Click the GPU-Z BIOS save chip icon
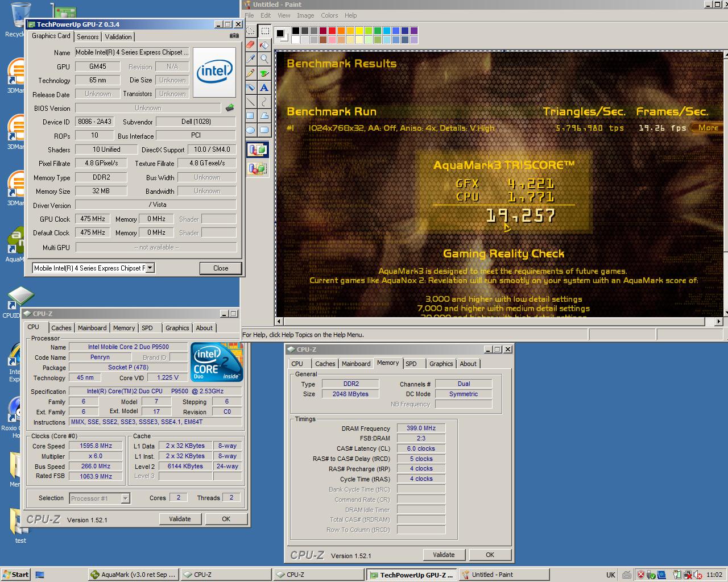 point(230,107)
